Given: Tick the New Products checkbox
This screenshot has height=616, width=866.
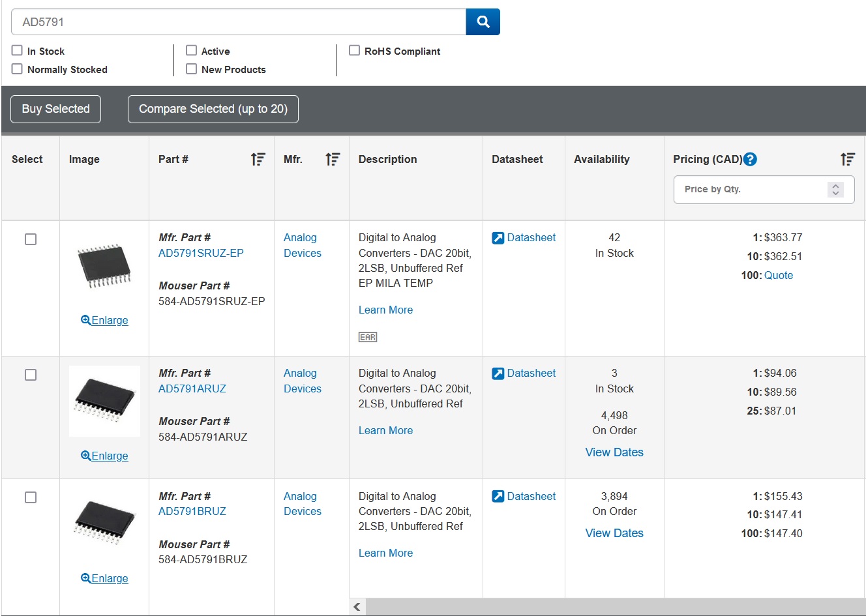Looking at the screenshot, I should point(191,68).
